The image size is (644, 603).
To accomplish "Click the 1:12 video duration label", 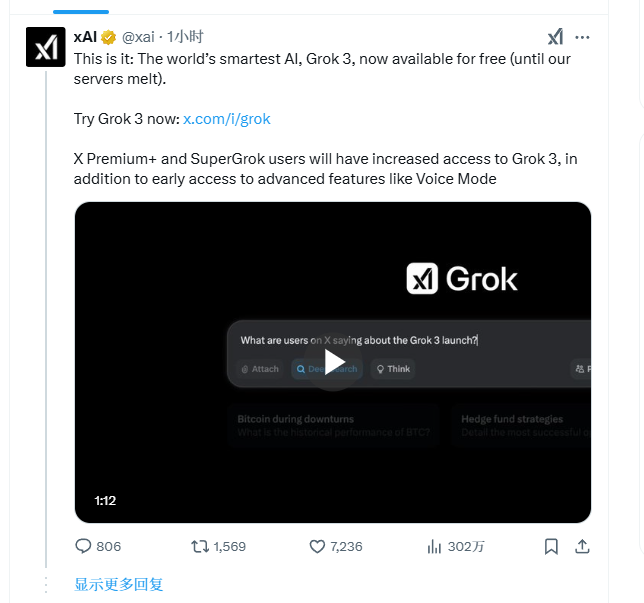I will pos(105,500).
